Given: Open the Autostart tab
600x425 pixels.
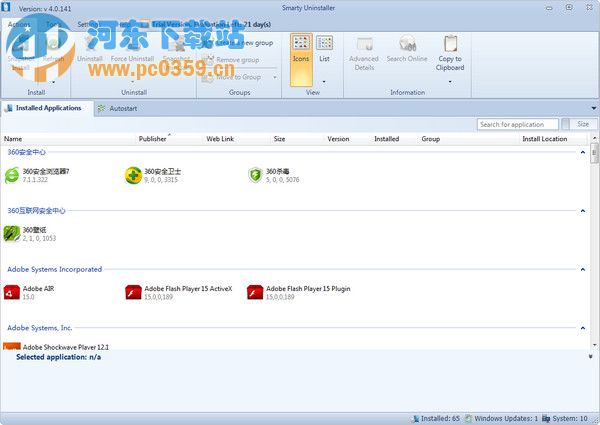Looking at the screenshot, I should 117,109.
